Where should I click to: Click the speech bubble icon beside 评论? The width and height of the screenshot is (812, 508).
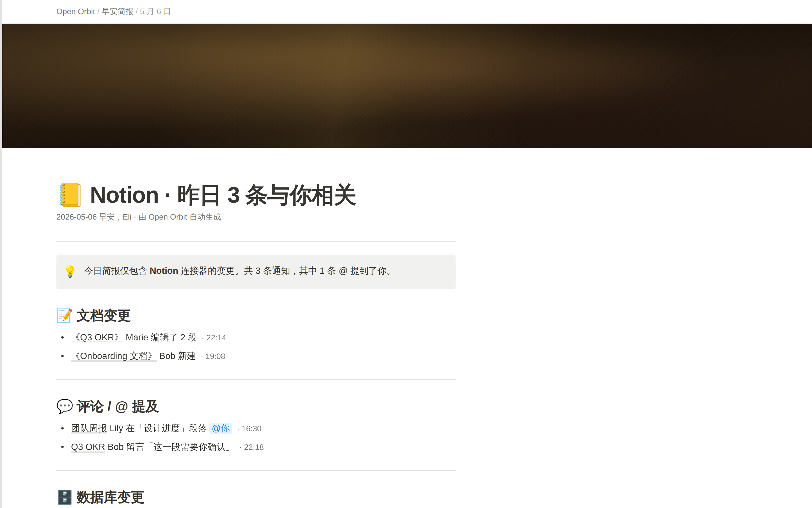64,406
